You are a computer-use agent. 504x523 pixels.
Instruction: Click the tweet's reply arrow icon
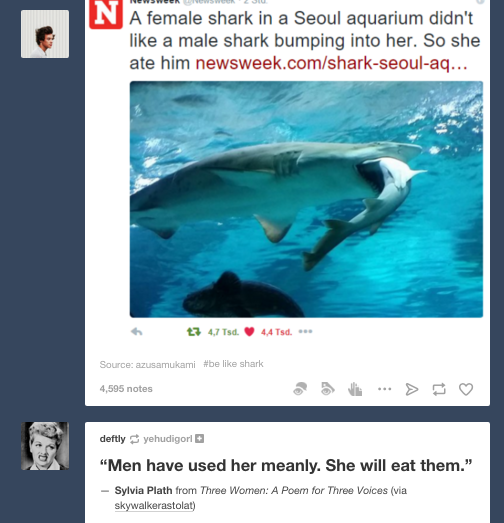click(137, 332)
